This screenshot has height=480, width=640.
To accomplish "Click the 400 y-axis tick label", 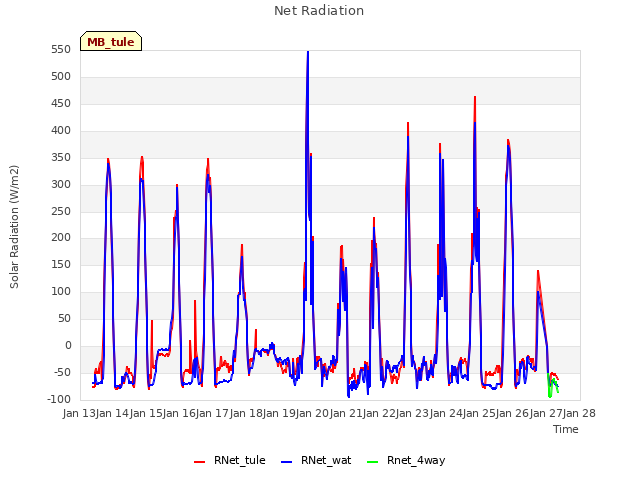I will 61,131.
